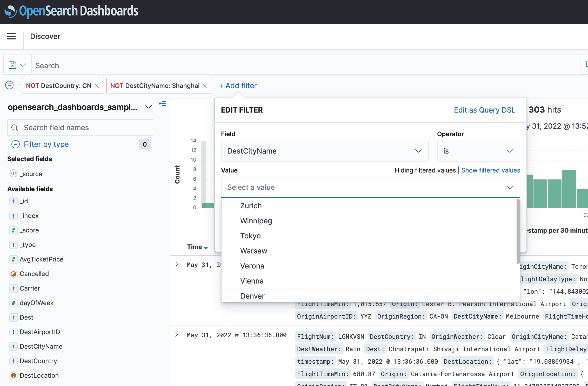Click the code icon beside the _source field

pos(13,174)
